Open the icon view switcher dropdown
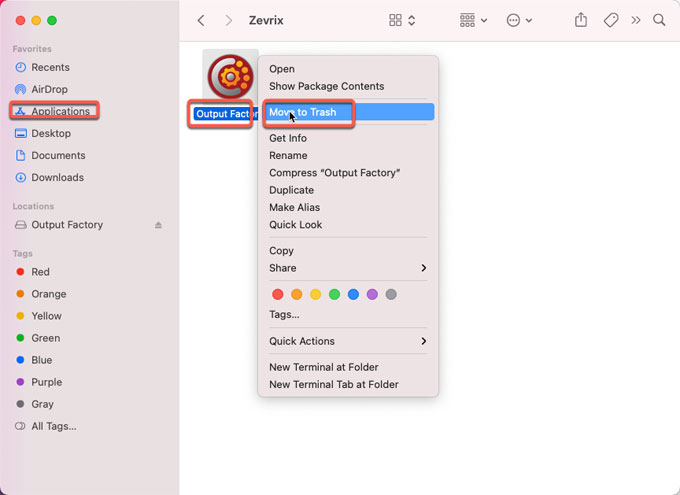 point(402,20)
